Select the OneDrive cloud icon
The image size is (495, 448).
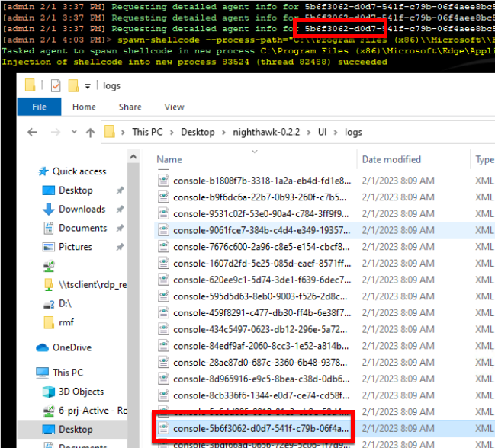coord(43,347)
